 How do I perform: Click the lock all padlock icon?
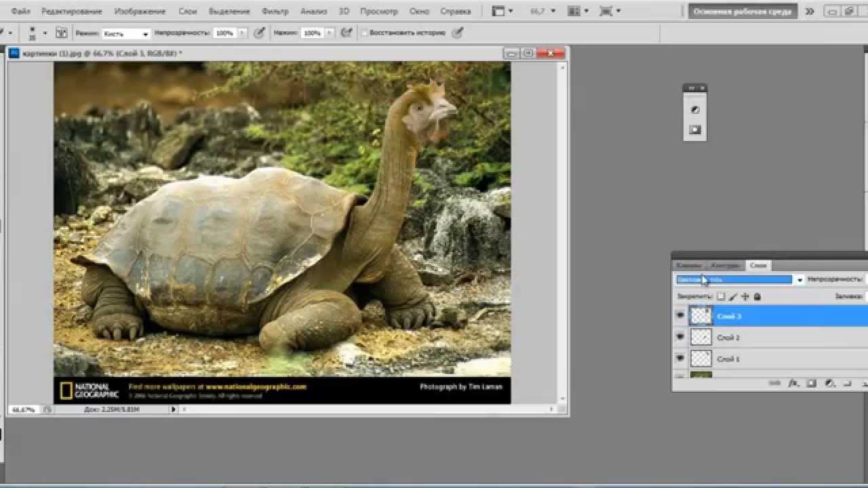point(757,297)
